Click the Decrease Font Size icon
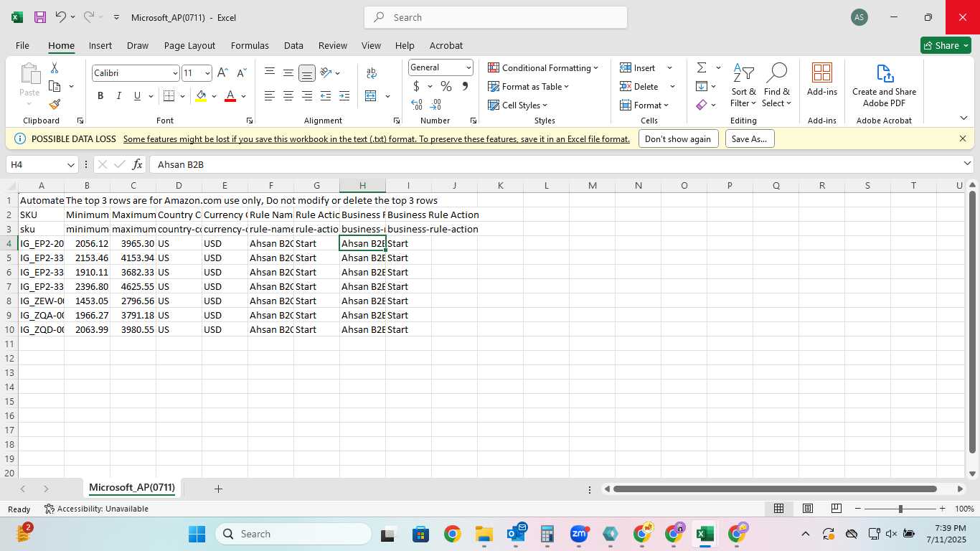The width and height of the screenshot is (980, 551). click(241, 72)
